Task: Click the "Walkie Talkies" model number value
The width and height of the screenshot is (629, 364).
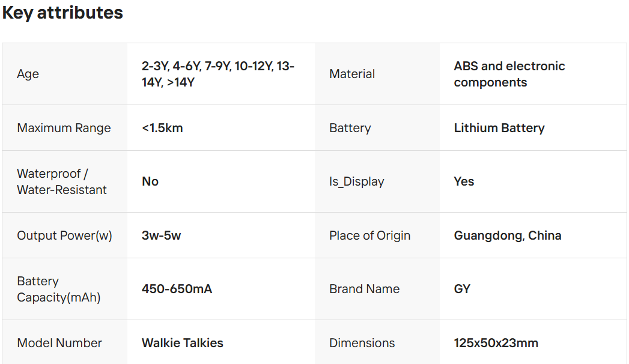Action: pos(183,343)
